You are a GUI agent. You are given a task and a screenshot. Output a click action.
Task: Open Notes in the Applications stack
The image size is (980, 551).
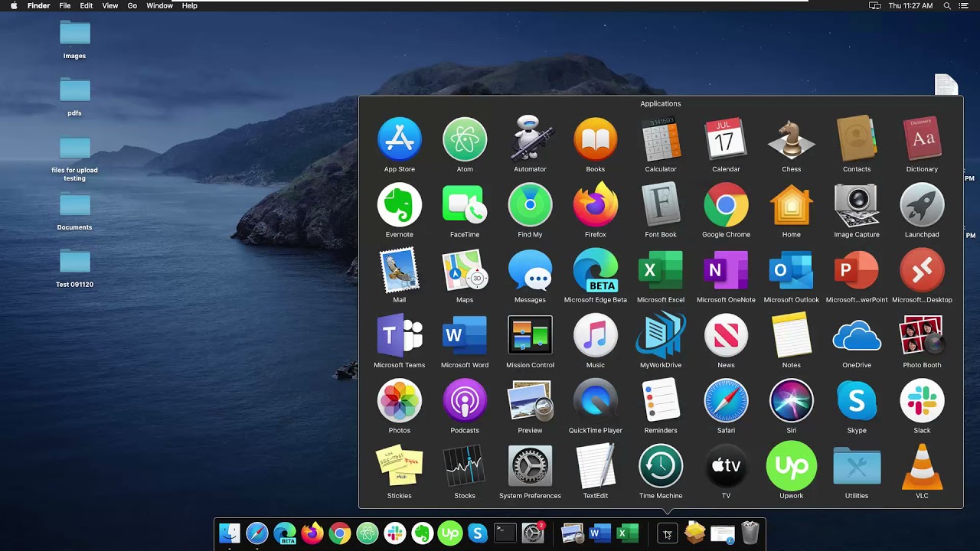click(792, 335)
